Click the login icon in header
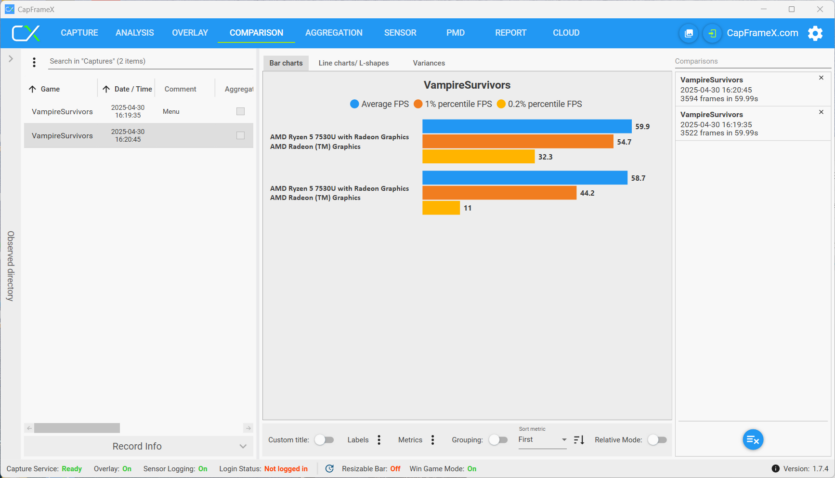This screenshot has width=835, height=478. (711, 33)
